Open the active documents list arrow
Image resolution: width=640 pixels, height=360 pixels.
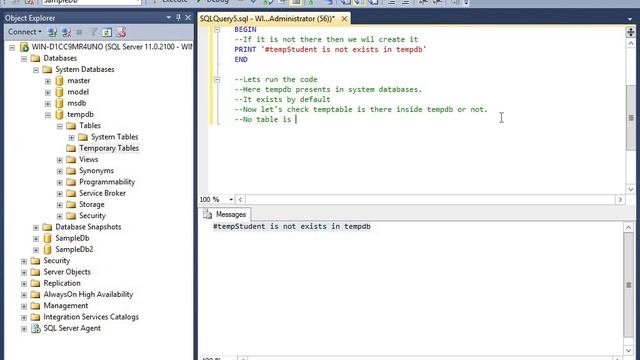(x=630, y=19)
